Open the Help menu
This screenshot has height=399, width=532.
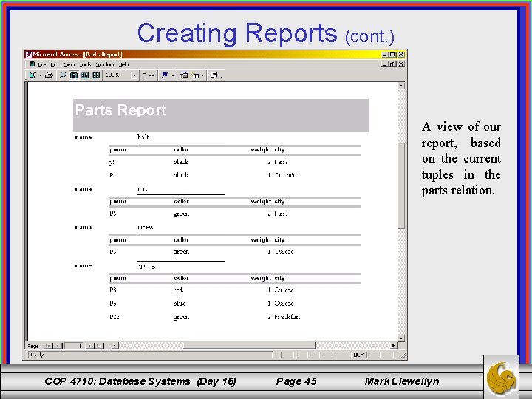point(124,64)
